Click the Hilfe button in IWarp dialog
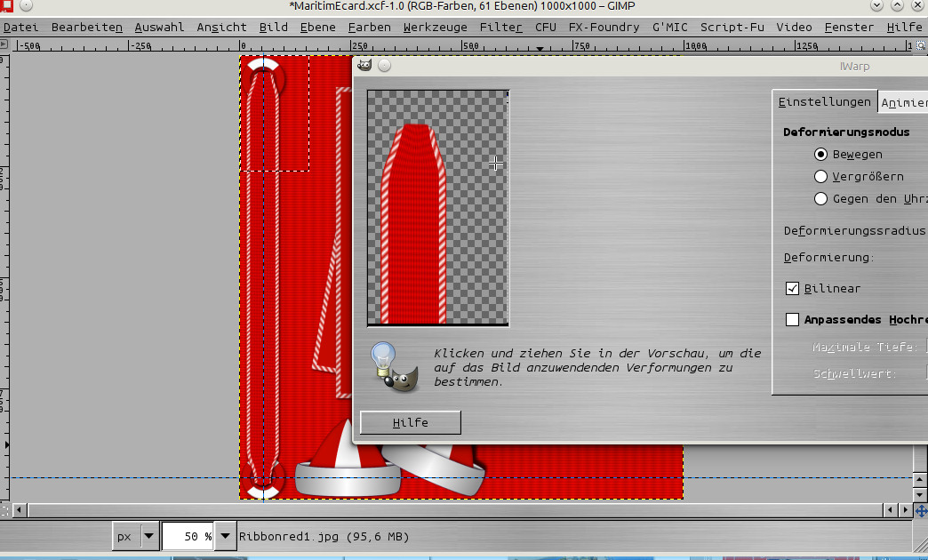Image resolution: width=928 pixels, height=560 pixels. (x=410, y=422)
